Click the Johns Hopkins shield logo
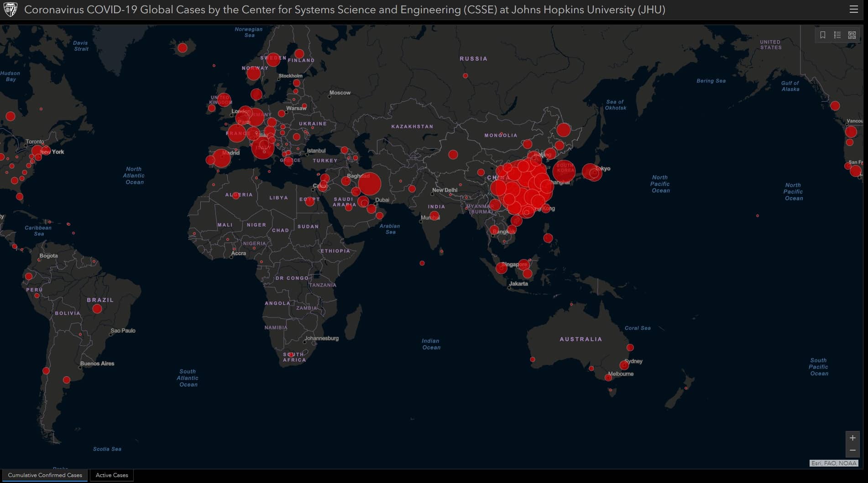 [x=10, y=9]
